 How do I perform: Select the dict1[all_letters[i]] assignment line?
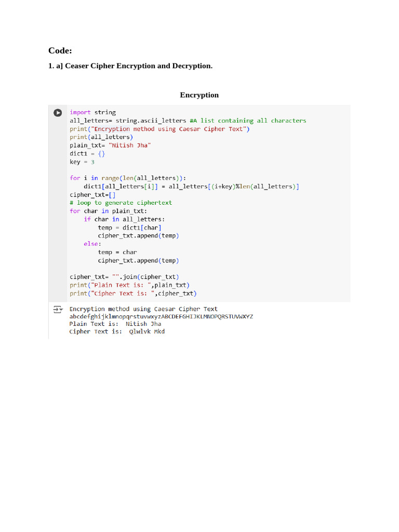tap(191, 187)
